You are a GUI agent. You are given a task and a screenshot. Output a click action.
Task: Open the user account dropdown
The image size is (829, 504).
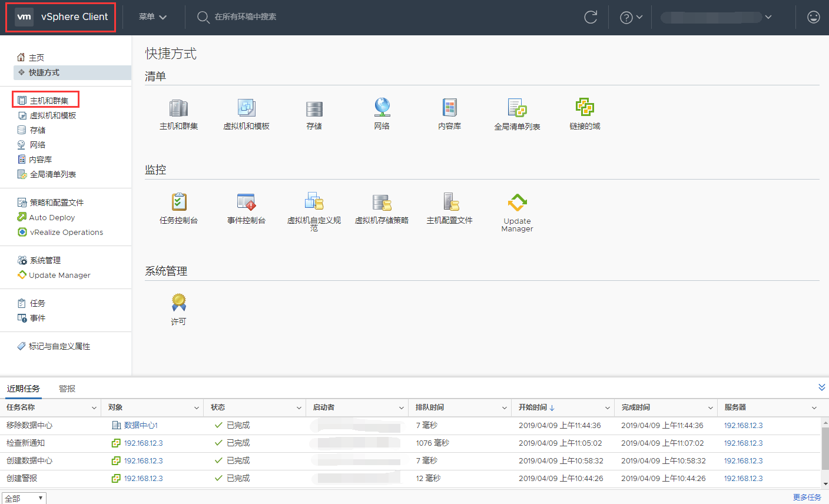coord(716,17)
